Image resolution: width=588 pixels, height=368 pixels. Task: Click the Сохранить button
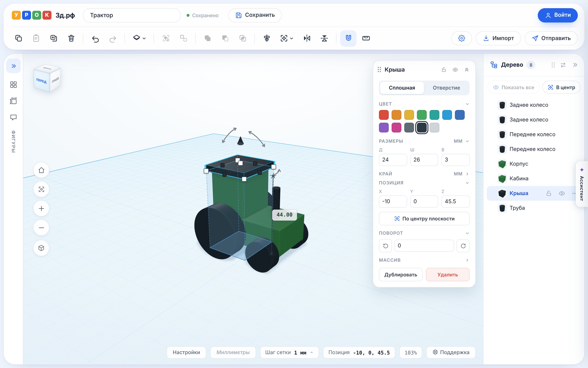[x=255, y=15]
